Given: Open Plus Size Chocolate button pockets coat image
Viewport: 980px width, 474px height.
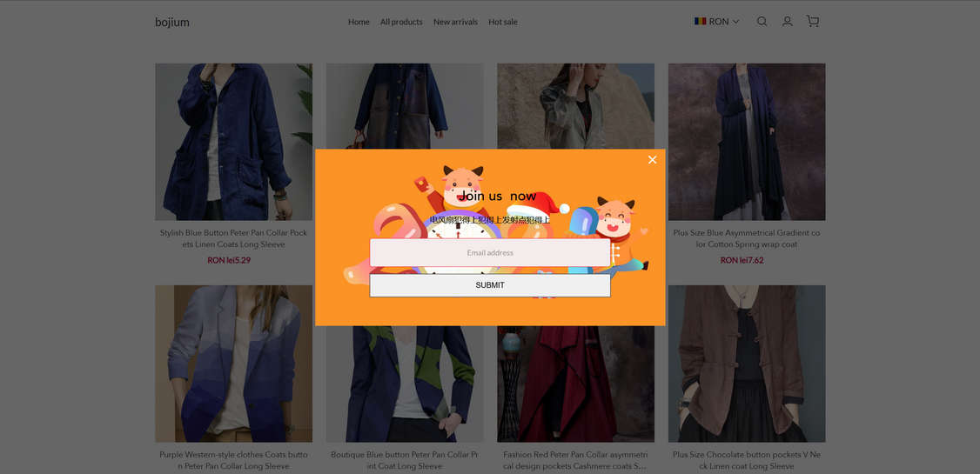Looking at the screenshot, I should [x=747, y=364].
